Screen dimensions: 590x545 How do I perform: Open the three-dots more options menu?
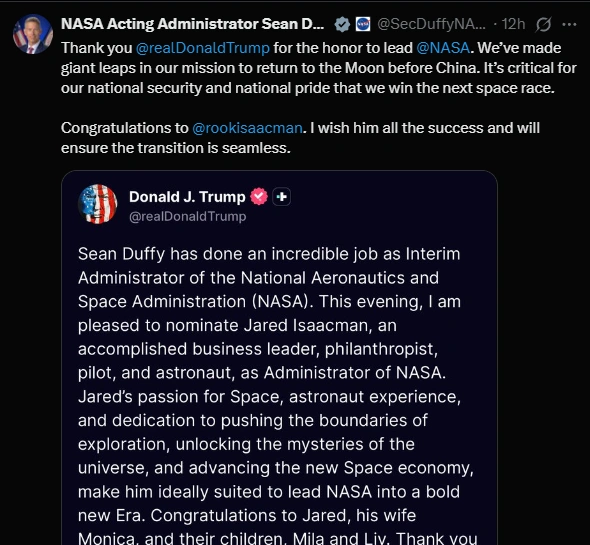(569, 24)
